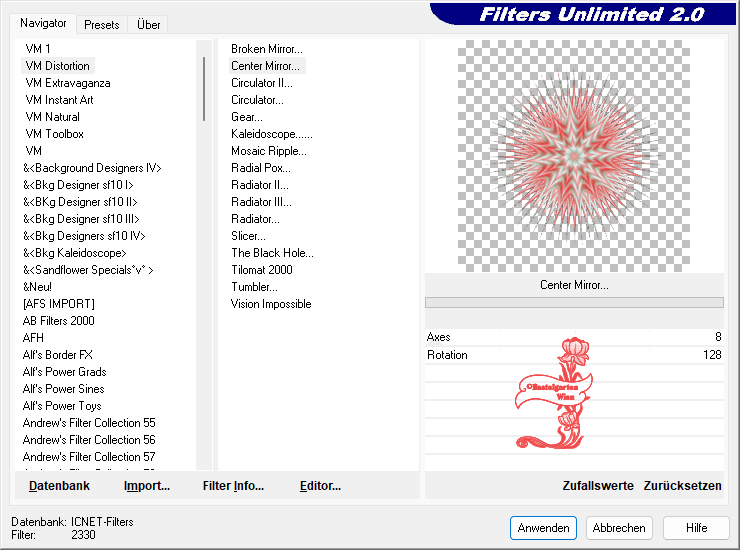740x550 pixels.
Task: Select the Navigator tab
Action: [43, 23]
